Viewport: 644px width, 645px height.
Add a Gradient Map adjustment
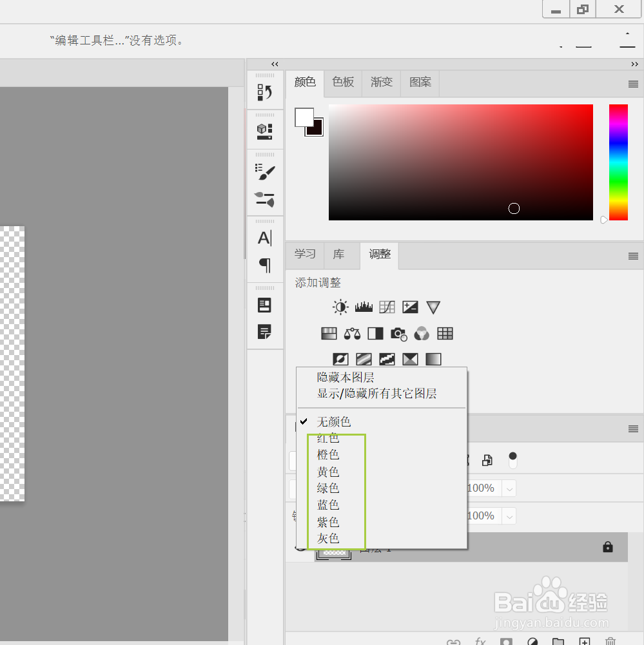coord(433,359)
